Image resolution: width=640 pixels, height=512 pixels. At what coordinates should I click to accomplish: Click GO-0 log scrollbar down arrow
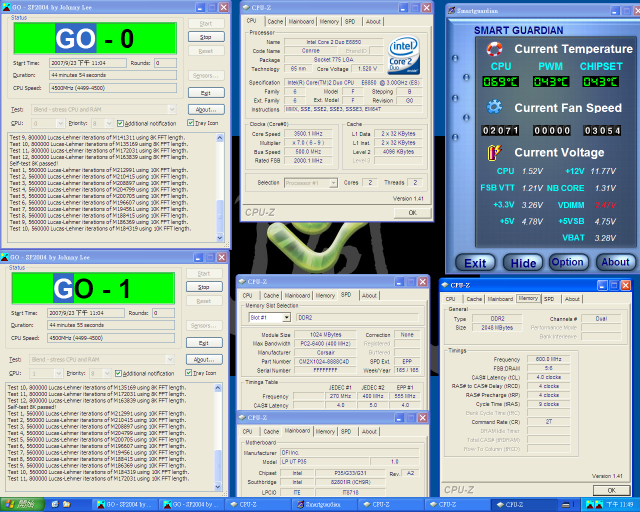click(220, 237)
